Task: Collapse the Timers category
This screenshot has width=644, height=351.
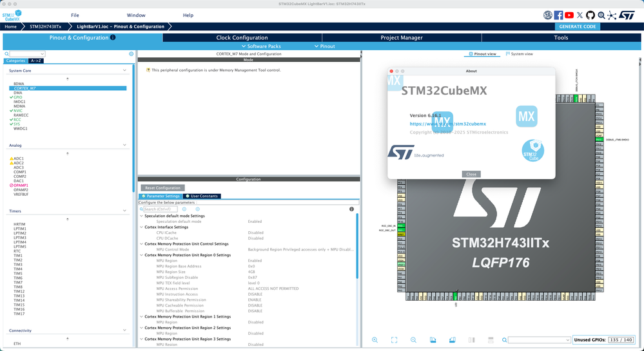Action: point(124,211)
